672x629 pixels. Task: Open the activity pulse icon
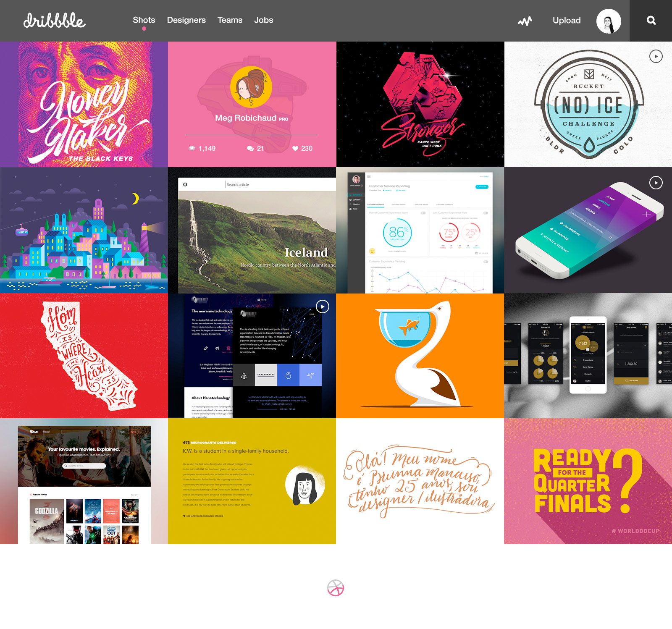[x=525, y=21]
